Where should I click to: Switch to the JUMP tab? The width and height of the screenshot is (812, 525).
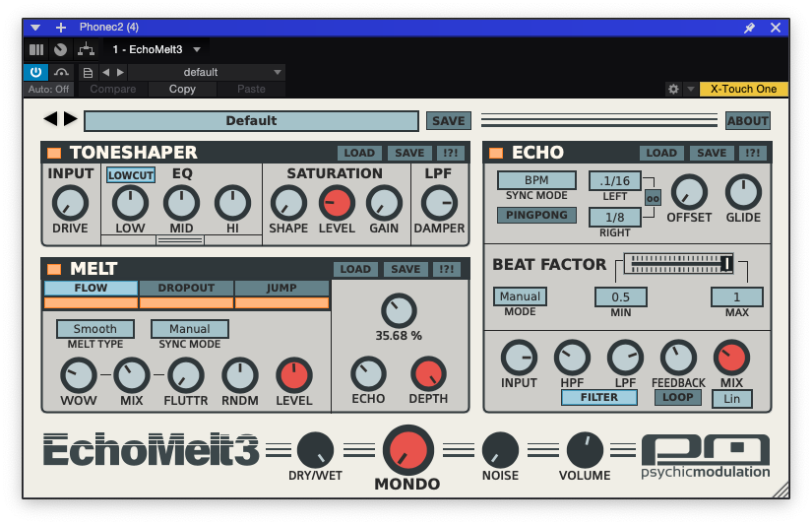(281, 288)
